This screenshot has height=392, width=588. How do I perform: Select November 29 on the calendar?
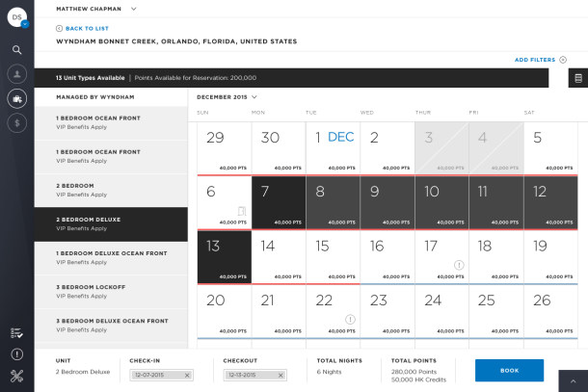(225, 148)
